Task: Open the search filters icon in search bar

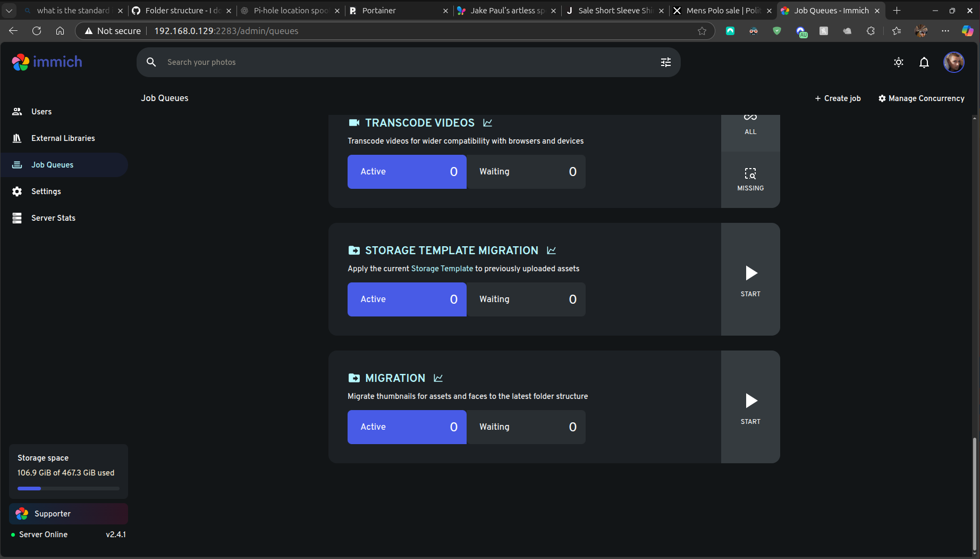Action: (x=665, y=62)
